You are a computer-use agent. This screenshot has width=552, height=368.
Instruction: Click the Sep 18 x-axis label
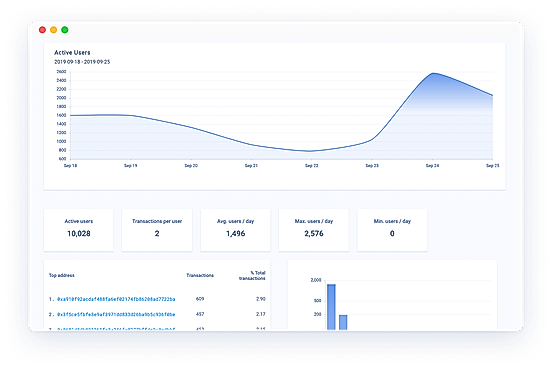[70, 166]
